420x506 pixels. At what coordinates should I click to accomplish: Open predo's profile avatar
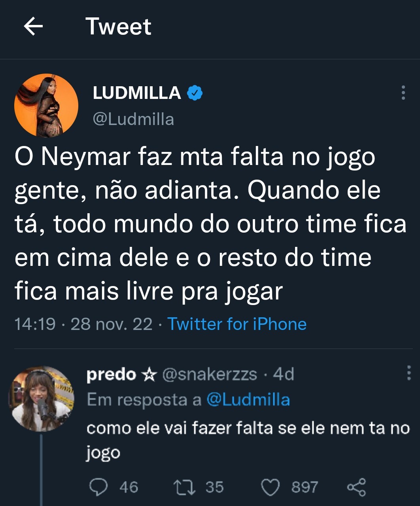(42, 398)
